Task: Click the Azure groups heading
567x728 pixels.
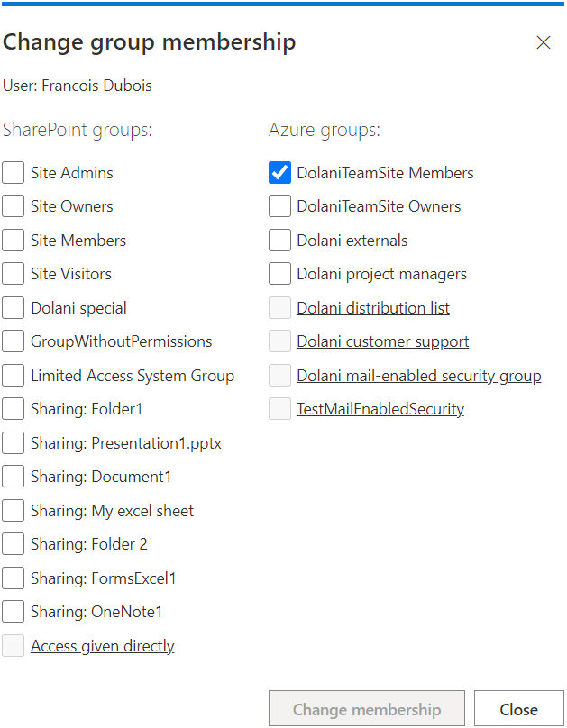Action: (x=325, y=130)
